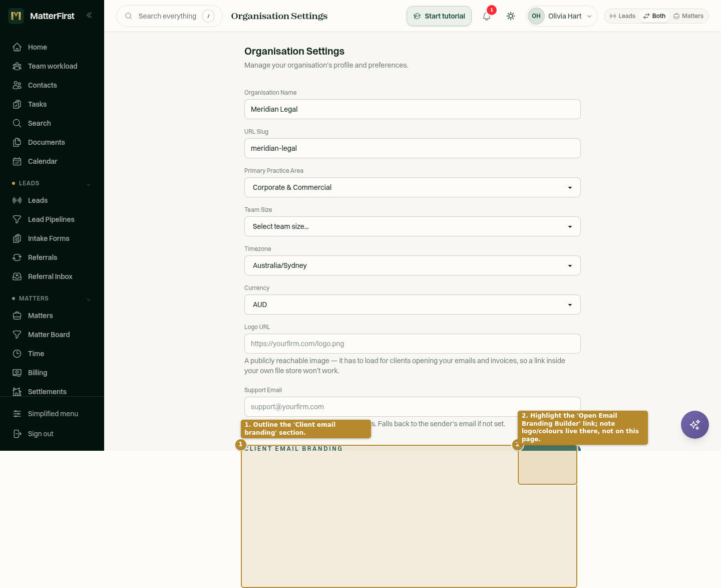Screen dimensions: 721x588
Task: Click the Matters briefcase icon in sidebar
Action: (x=17, y=316)
